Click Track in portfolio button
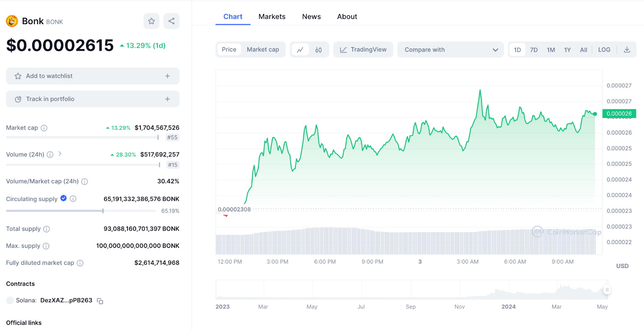This screenshot has height=330, width=644. click(93, 99)
